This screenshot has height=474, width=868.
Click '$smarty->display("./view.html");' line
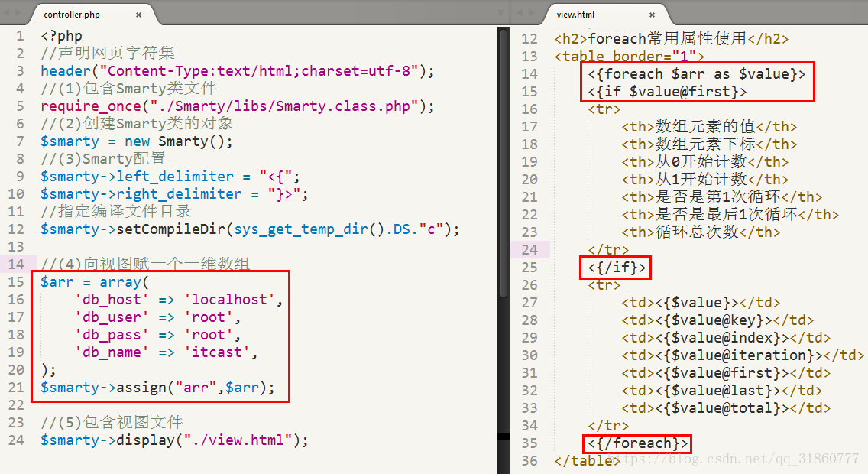tap(174, 440)
